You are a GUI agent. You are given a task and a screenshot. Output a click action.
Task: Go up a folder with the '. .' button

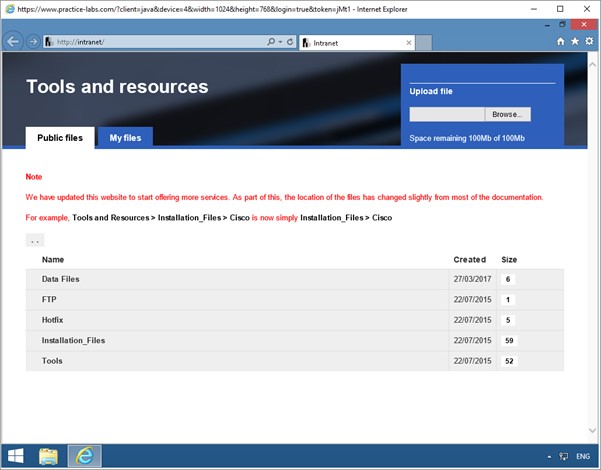[x=35, y=240]
